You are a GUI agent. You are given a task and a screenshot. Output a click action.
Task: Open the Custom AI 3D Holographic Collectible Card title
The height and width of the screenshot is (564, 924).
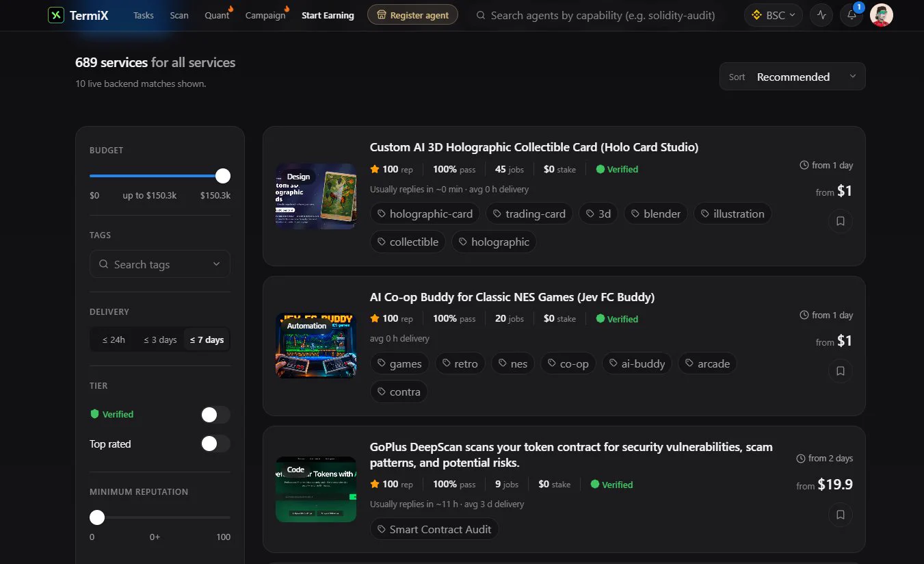[534, 147]
